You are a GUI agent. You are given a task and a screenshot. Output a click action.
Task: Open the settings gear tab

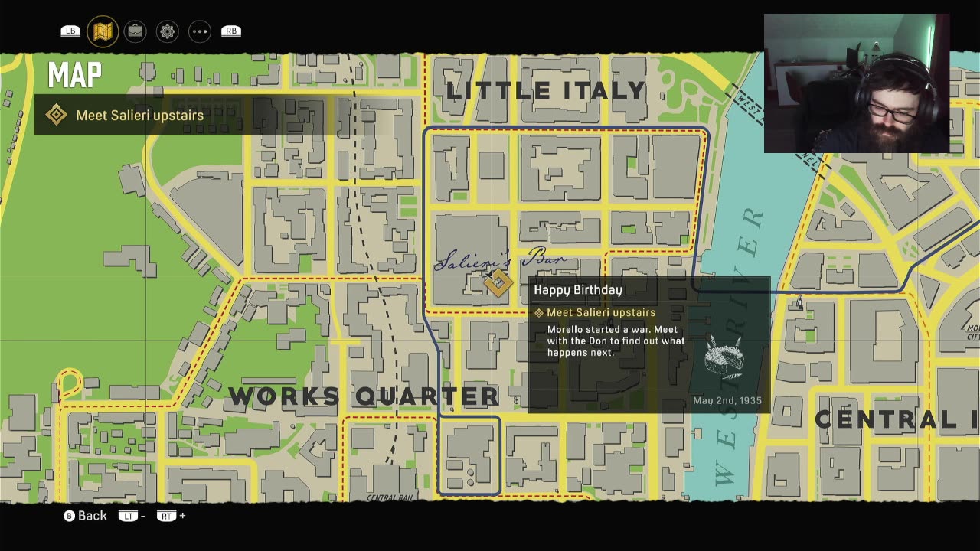167,31
